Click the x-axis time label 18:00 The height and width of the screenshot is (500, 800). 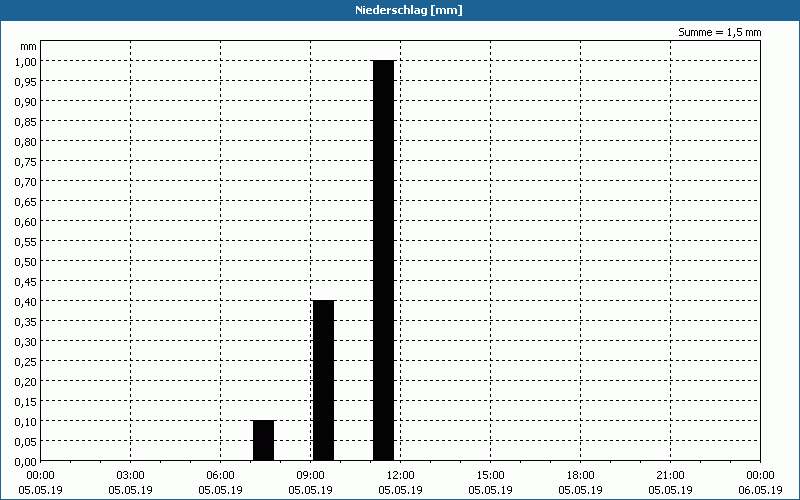tap(580, 476)
